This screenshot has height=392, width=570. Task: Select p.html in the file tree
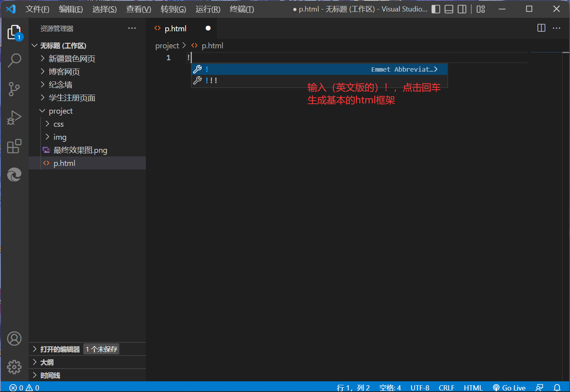87,163
